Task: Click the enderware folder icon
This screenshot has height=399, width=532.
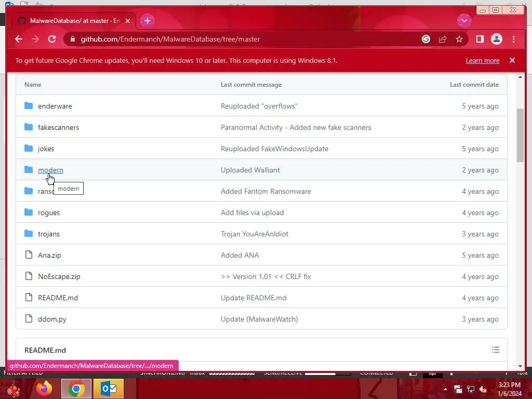Action: (x=29, y=105)
